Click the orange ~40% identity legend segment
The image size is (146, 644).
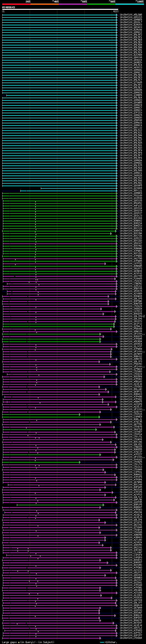[44, 4]
